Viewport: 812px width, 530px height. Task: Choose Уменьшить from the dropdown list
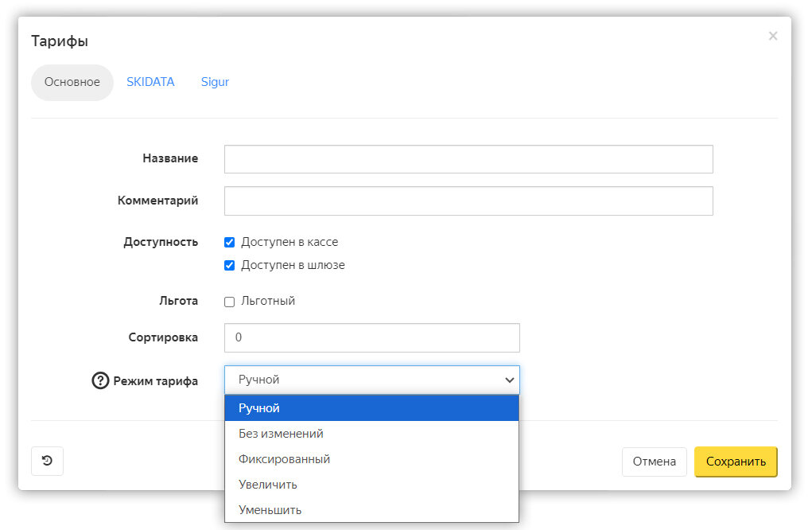click(x=371, y=510)
